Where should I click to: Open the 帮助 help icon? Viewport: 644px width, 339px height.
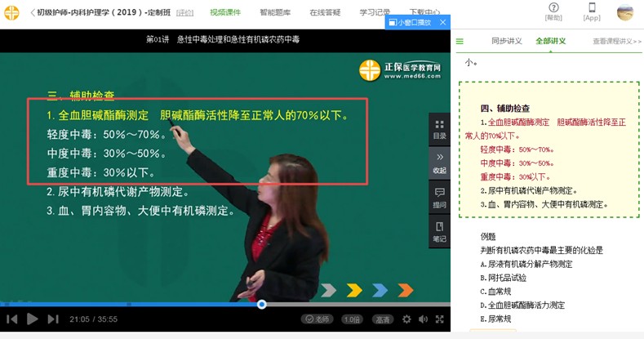[x=553, y=12]
